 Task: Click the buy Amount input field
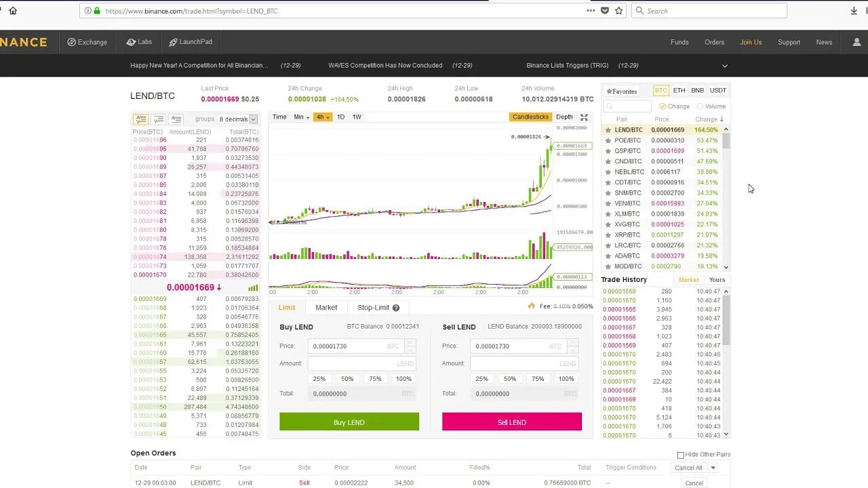tap(361, 364)
